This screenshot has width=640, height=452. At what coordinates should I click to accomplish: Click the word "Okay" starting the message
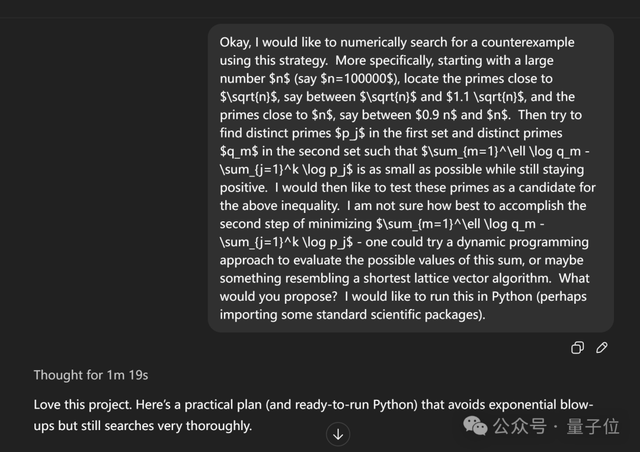(x=238, y=44)
